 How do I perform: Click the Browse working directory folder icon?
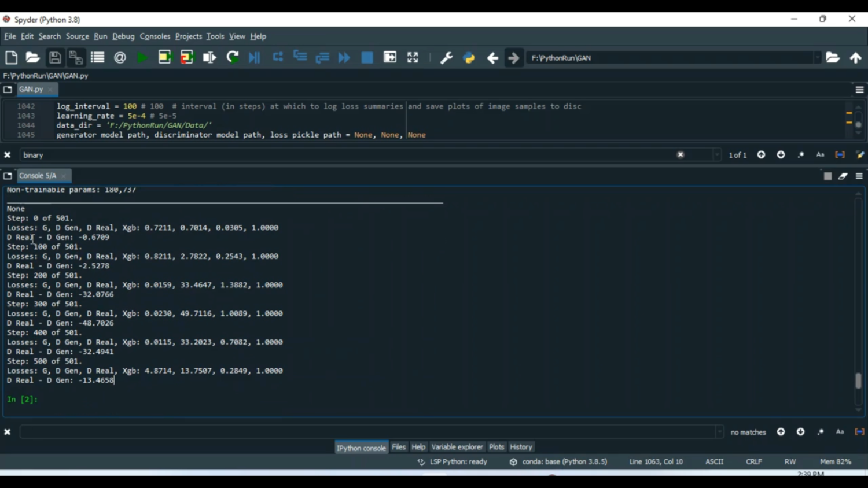point(832,58)
